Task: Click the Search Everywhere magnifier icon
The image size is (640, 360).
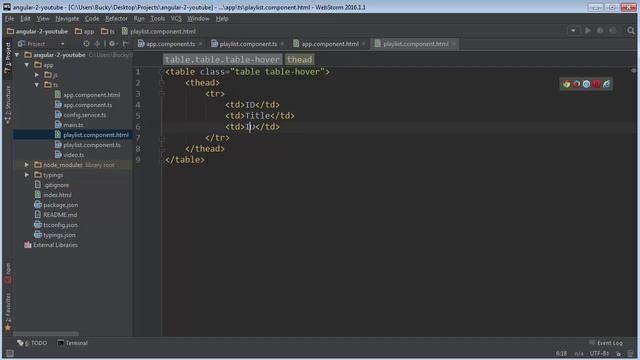Action: [x=631, y=31]
